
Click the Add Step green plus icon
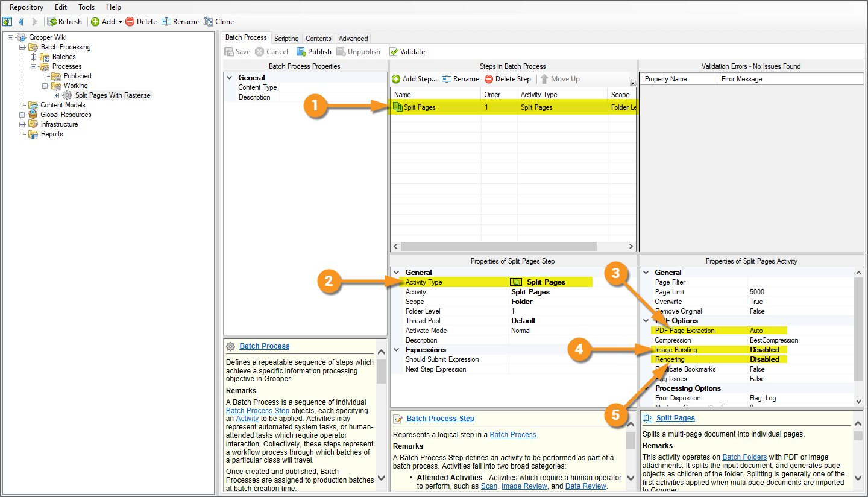tap(396, 79)
